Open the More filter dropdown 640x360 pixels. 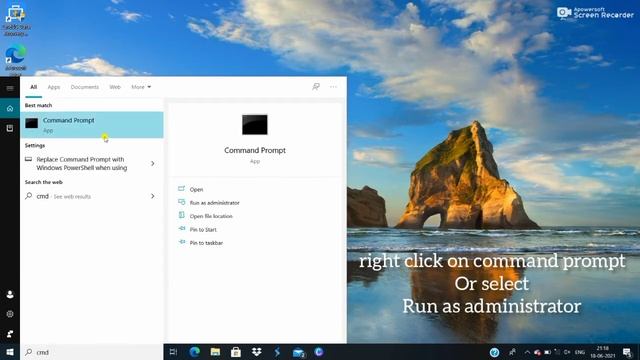(x=141, y=87)
